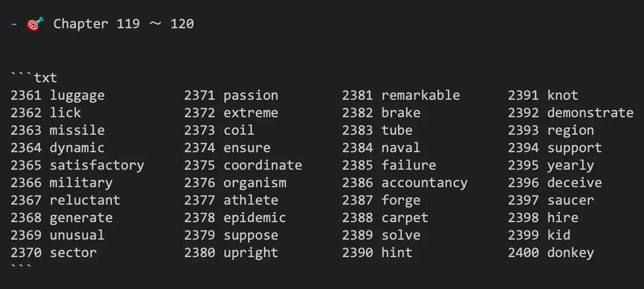Screen dimensions: 644x289
Task: Click the Chapter 119 ~ 120 heading
Action: (123, 24)
